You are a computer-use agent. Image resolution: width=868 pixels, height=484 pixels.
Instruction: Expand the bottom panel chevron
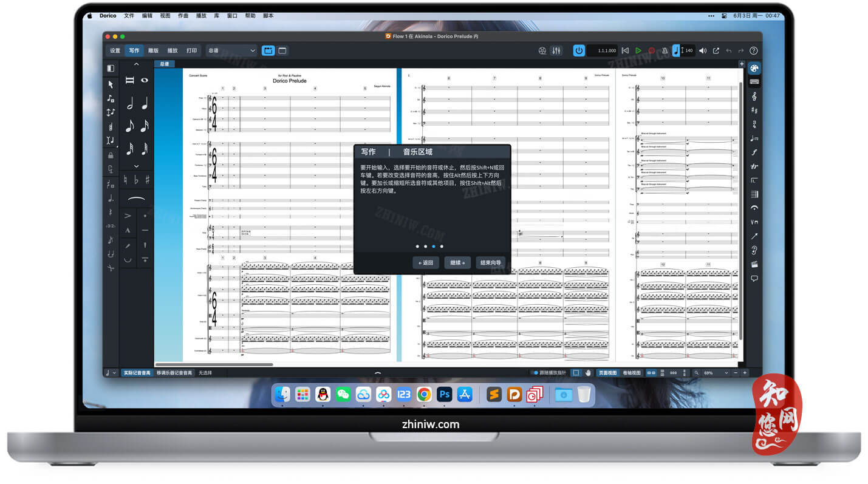tap(378, 373)
